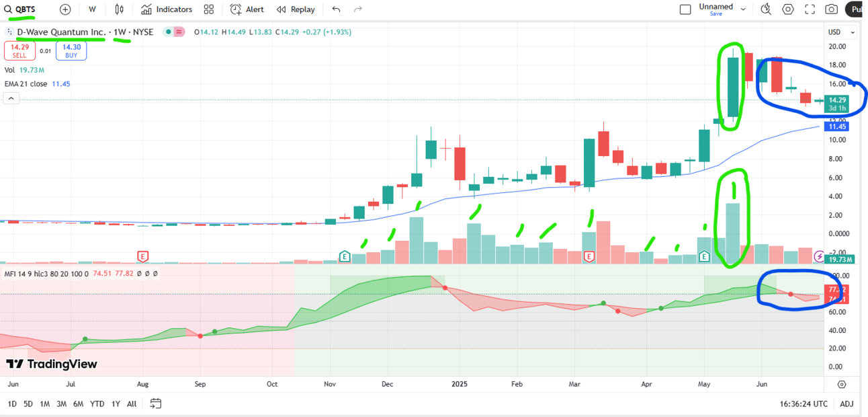Viewport: 868px width, 417px height.
Task: Select the 3M date range
Action: 62,404
